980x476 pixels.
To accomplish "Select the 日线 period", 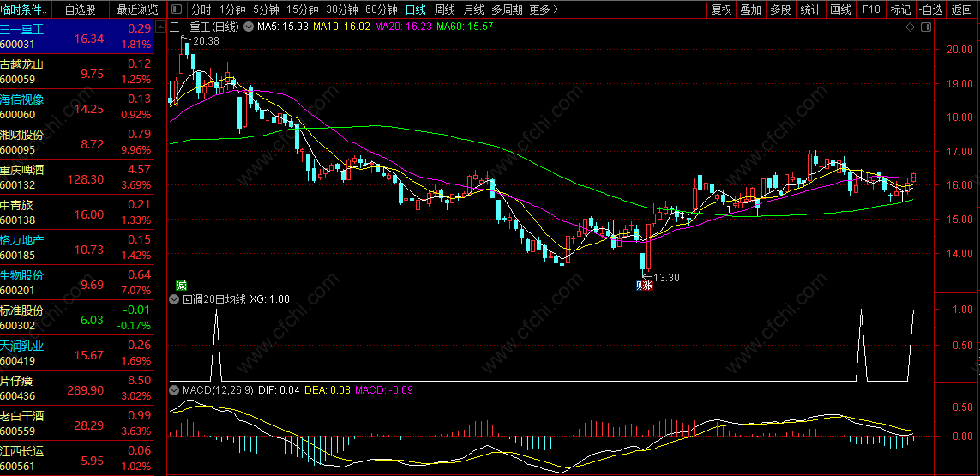I will coord(416,9).
